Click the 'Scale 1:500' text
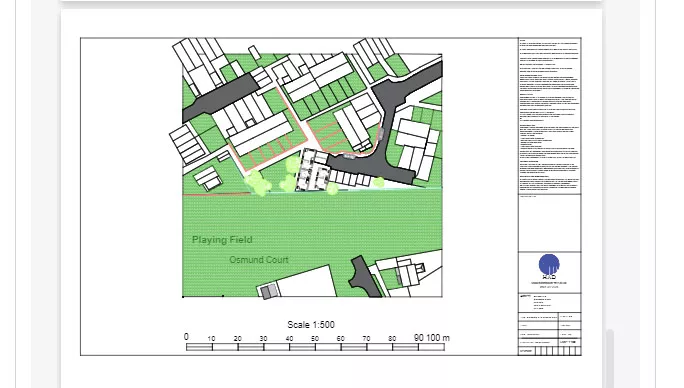 click(x=311, y=325)
